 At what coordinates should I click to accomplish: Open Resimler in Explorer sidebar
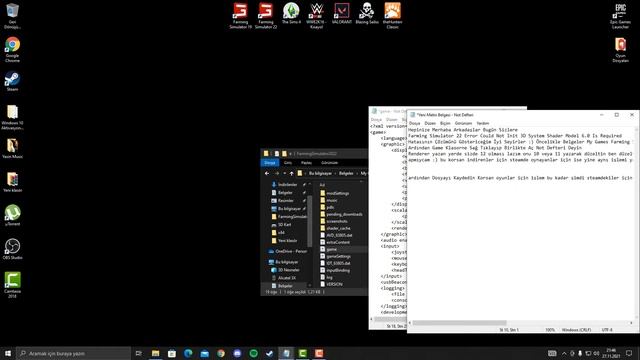click(285, 201)
